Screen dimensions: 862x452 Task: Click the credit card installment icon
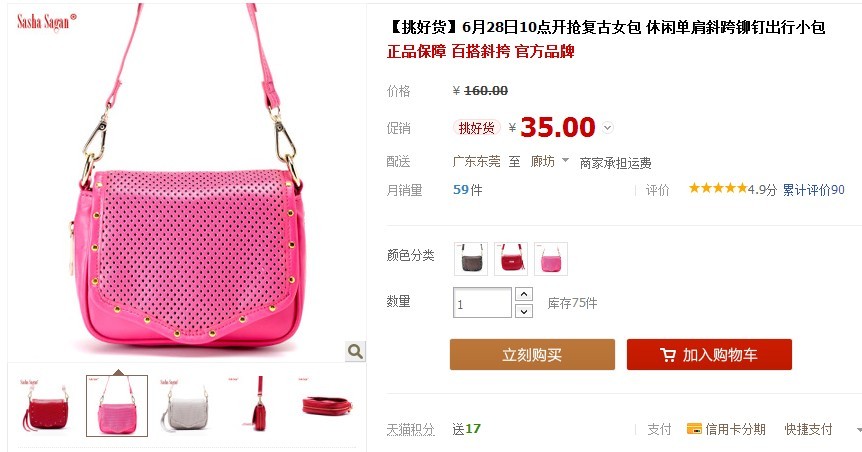coord(694,428)
